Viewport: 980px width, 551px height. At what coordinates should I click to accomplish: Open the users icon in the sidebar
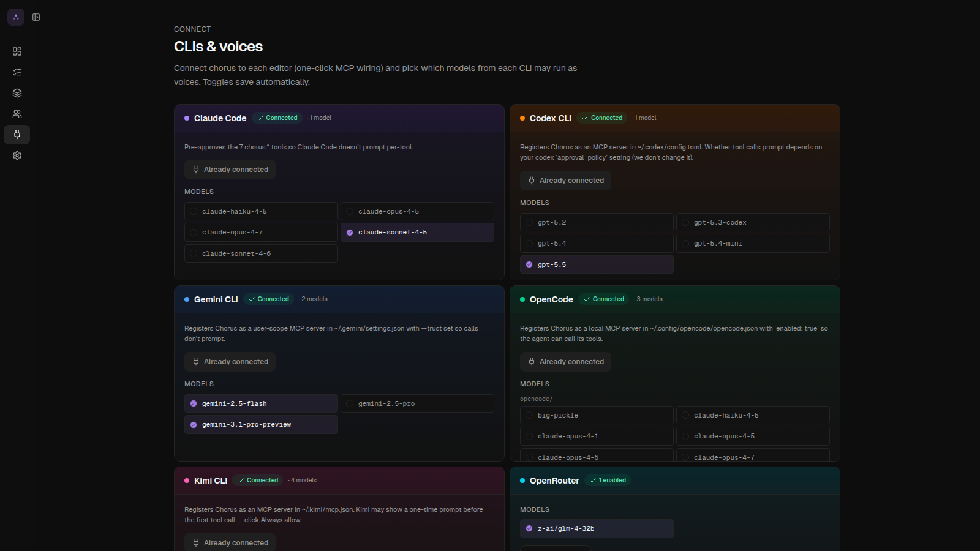pos(17,114)
